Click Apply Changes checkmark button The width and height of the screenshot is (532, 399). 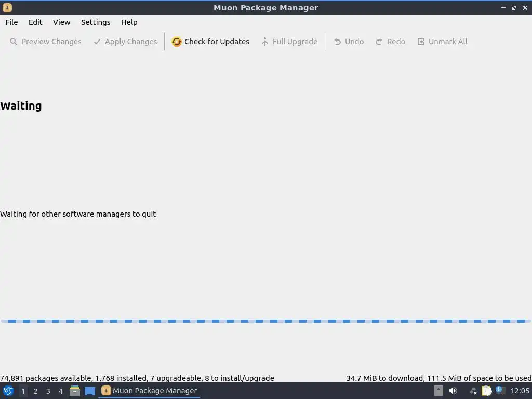125,42
